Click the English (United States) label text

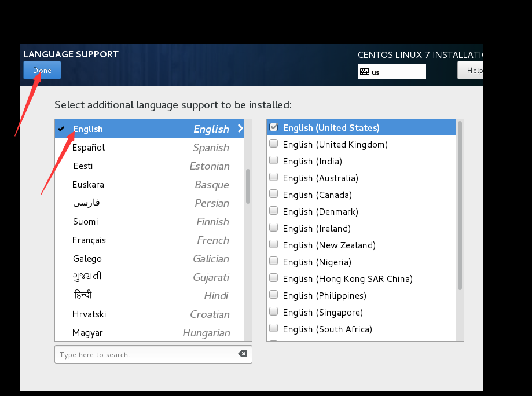tap(331, 127)
